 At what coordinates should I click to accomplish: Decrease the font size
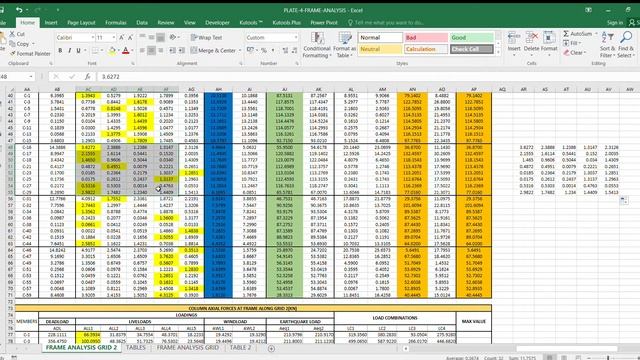(130, 38)
